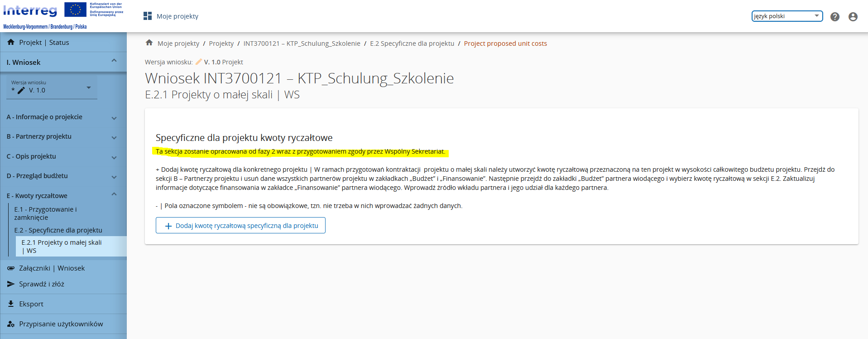Click the Moje projekty dashboard icon

(148, 16)
